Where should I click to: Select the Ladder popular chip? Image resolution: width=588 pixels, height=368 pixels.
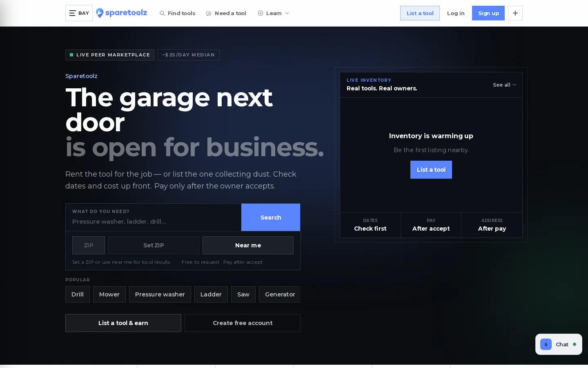(x=211, y=294)
